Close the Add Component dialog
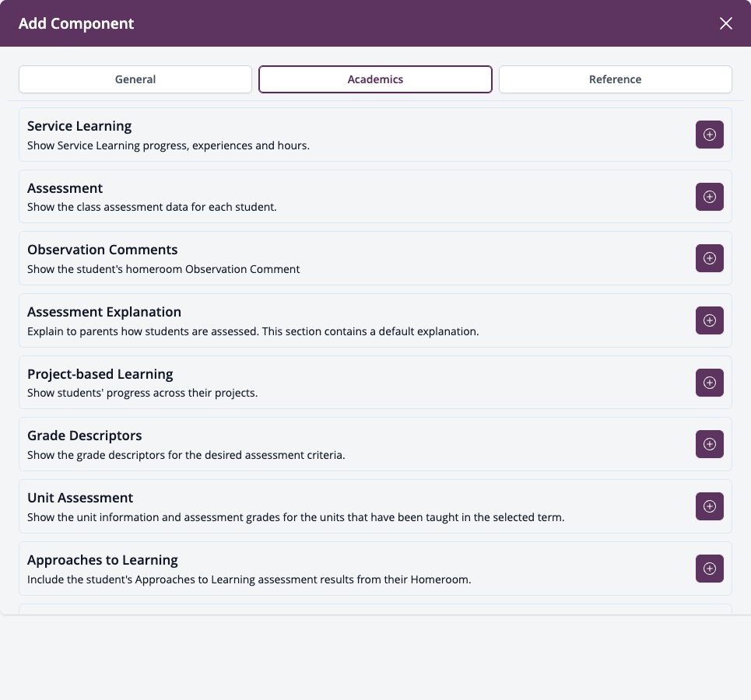The width and height of the screenshot is (751, 700). coord(725,23)
